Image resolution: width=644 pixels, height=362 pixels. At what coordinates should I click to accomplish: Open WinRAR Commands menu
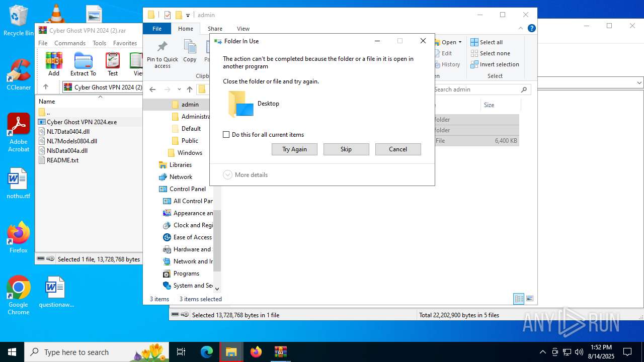pyautogui.click(x=70, y=43)
